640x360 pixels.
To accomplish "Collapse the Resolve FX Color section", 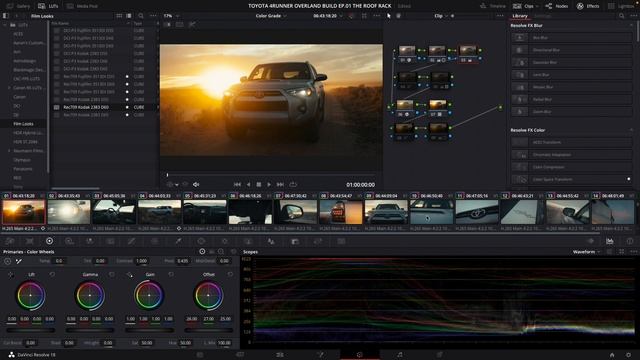I will click(631, 130).
